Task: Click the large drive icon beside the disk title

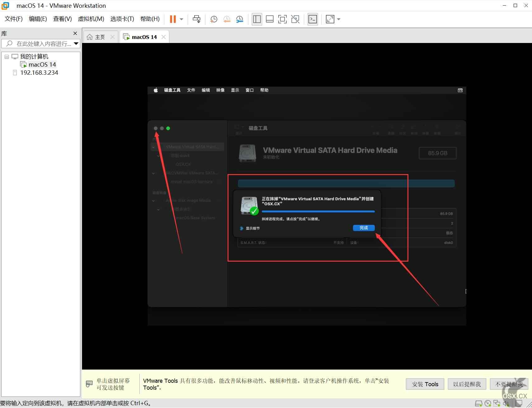Action: click(247, 153)
